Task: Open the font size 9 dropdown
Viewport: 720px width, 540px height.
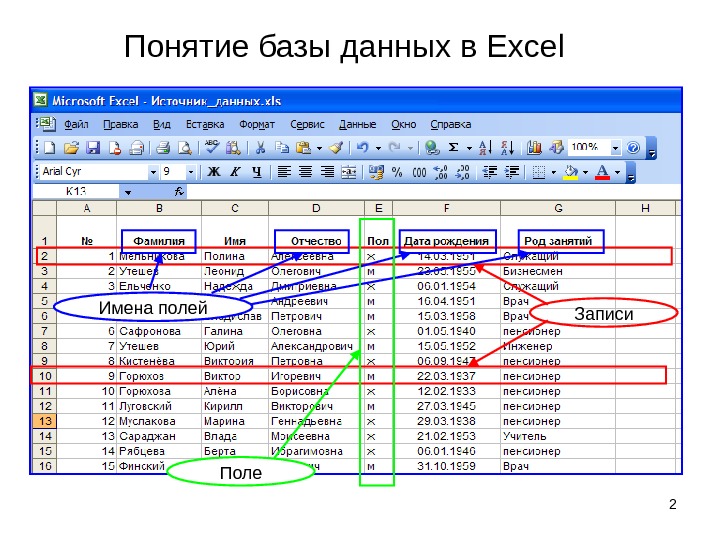Action: coord(191,173)
